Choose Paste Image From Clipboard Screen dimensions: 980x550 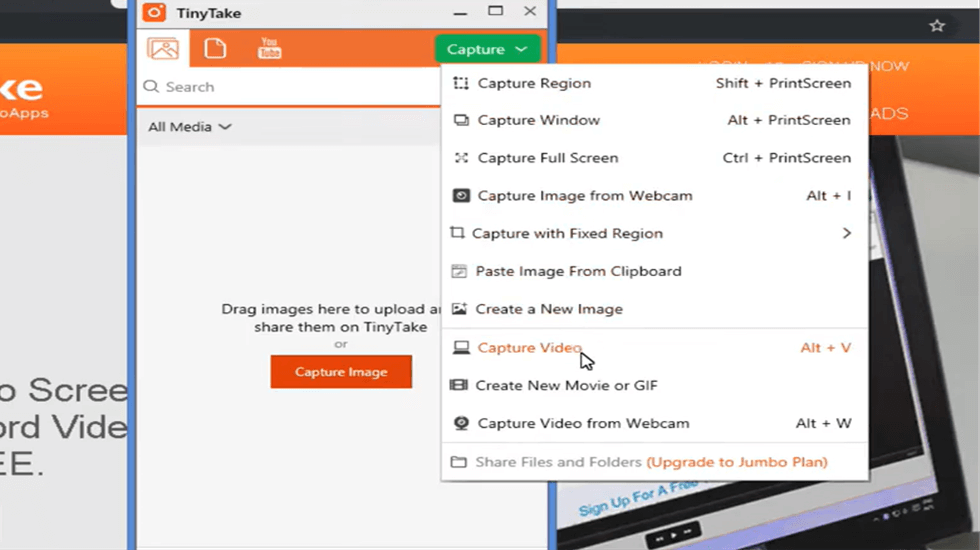[x=654, y=271]
